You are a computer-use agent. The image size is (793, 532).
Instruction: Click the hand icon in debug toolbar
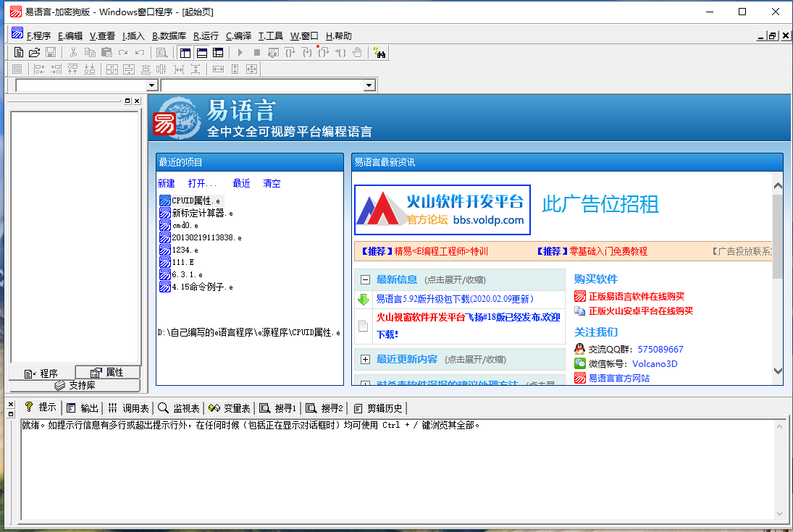click(357, 53)
